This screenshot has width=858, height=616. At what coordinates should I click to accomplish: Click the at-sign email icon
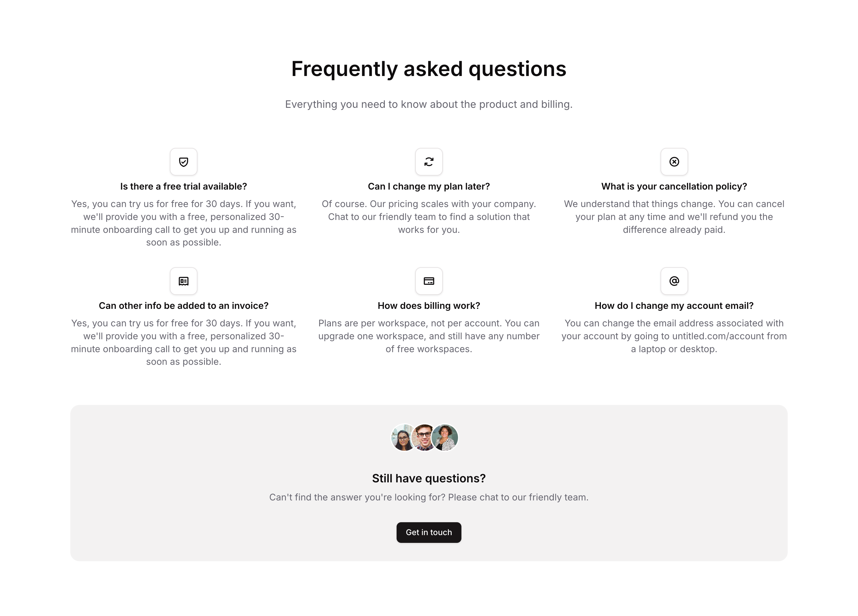point(674,281)
